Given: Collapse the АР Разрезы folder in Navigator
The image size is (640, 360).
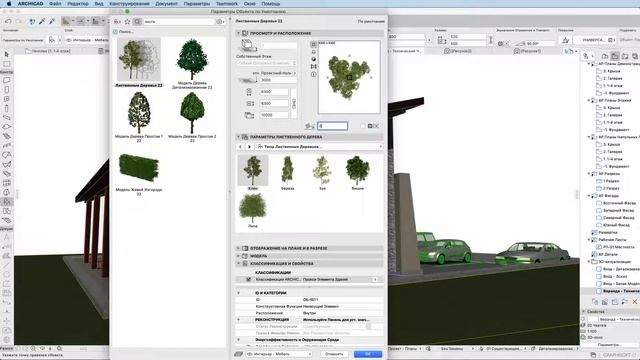Looking at the screenshot, I should pyautogui.click(x=589, y=173).
